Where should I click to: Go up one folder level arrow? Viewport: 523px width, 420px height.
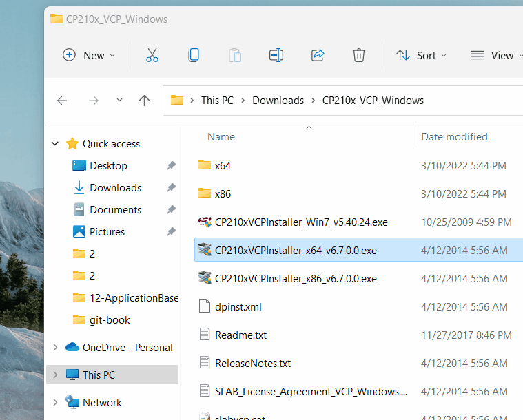pos(144,101)
